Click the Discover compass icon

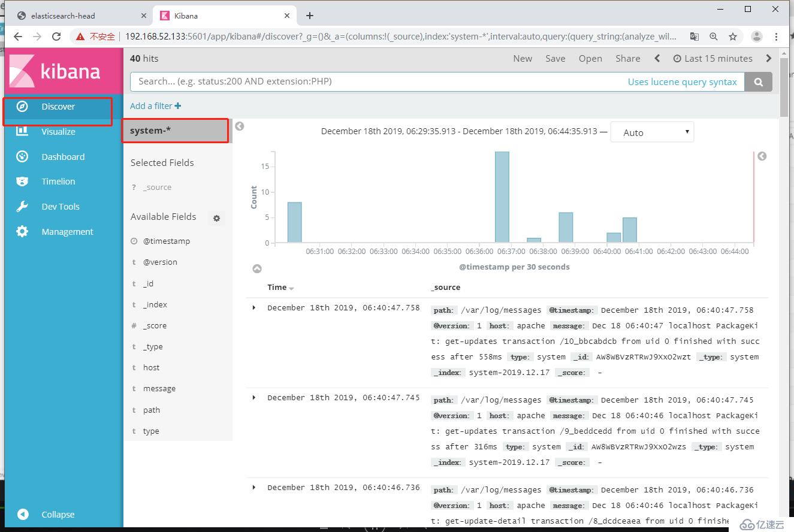22,107
